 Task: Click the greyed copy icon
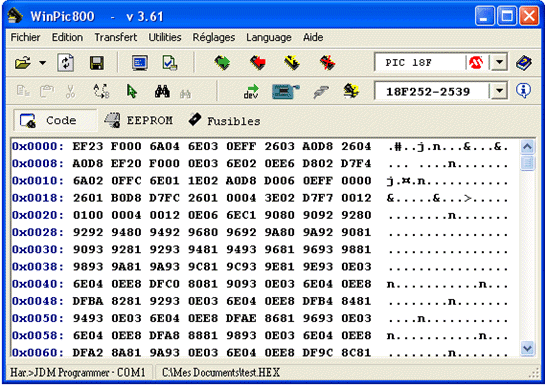[23, 91]
